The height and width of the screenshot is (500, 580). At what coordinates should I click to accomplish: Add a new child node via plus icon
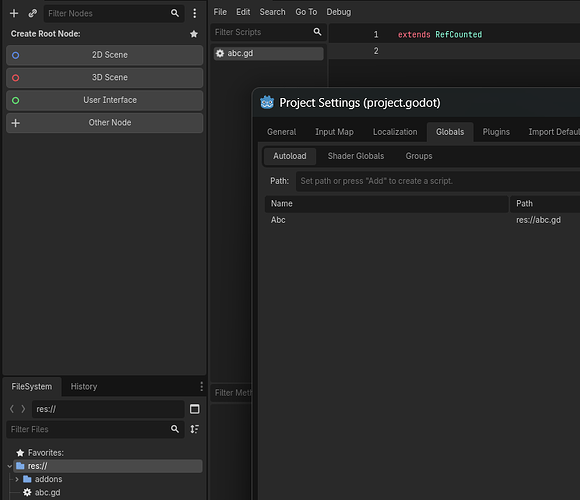(x=14, y=13)
